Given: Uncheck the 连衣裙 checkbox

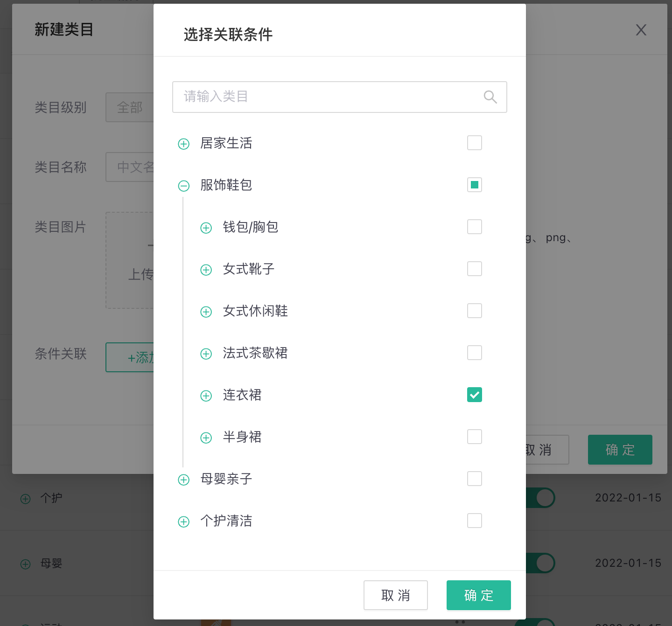Looking at the screenshot, I should click(x=475, y=395).
